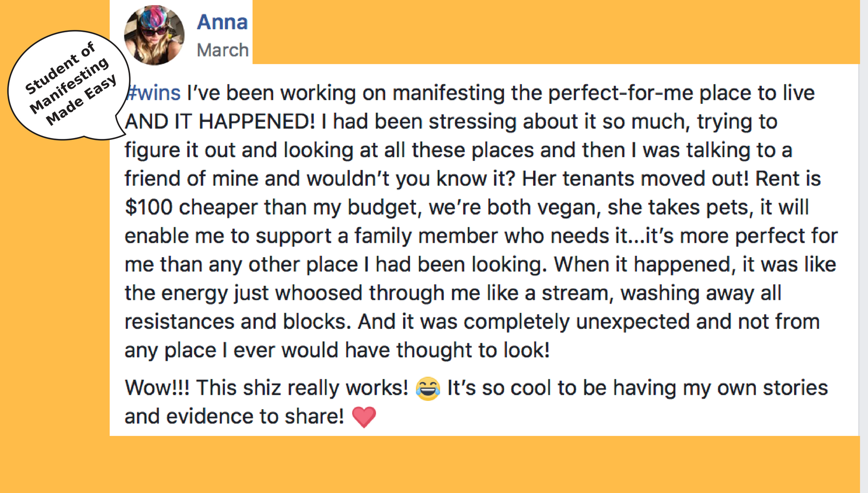Click "Made Easy" text in the bubble

(x=81, y=100)
